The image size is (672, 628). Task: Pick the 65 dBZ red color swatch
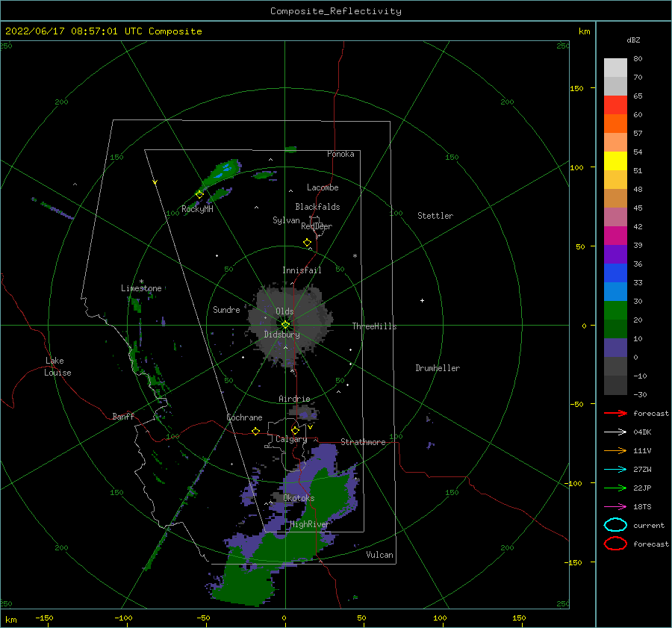[x=615, y=105]
